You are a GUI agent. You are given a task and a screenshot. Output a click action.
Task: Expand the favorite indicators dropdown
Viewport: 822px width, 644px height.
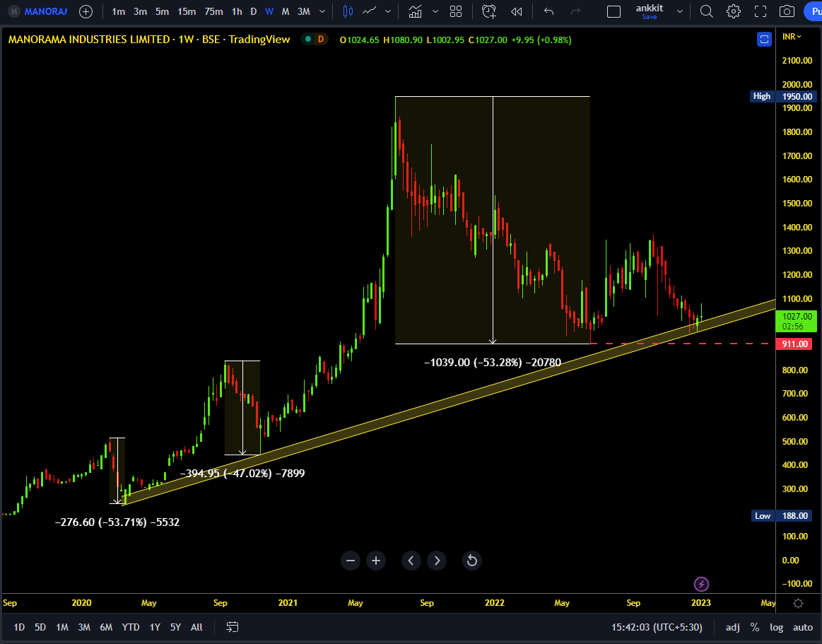[435, 11]
